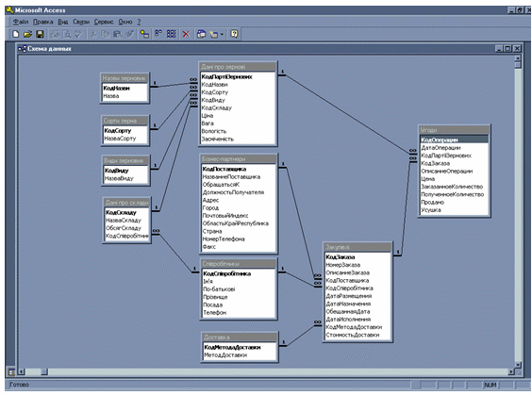Screen dimensions: 532x395
Task: Click the Help question mark toolbar icon
Action: tap(235, 34)
